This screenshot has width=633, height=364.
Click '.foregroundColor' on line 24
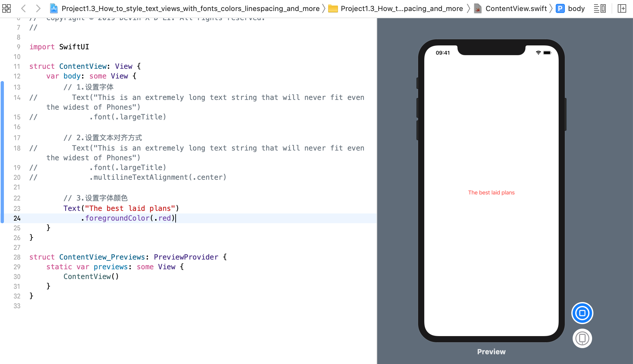coord(115,218)
